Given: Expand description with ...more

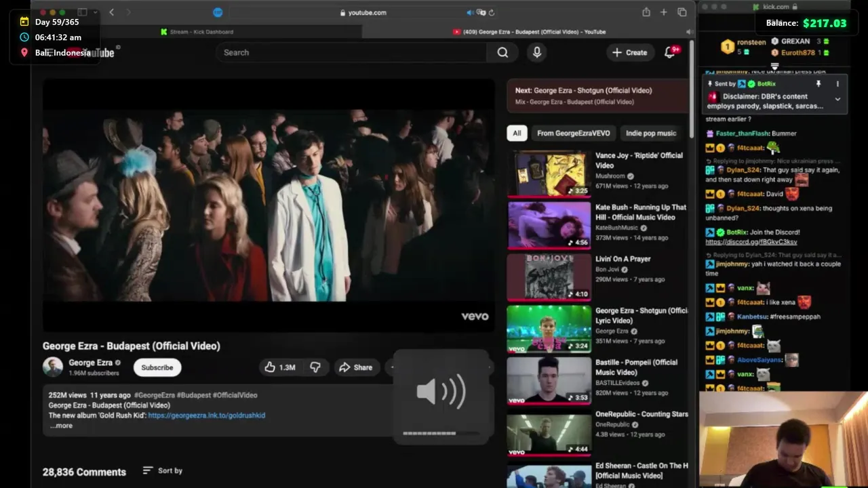Looking at the screenshot, I should click(61, 426).
